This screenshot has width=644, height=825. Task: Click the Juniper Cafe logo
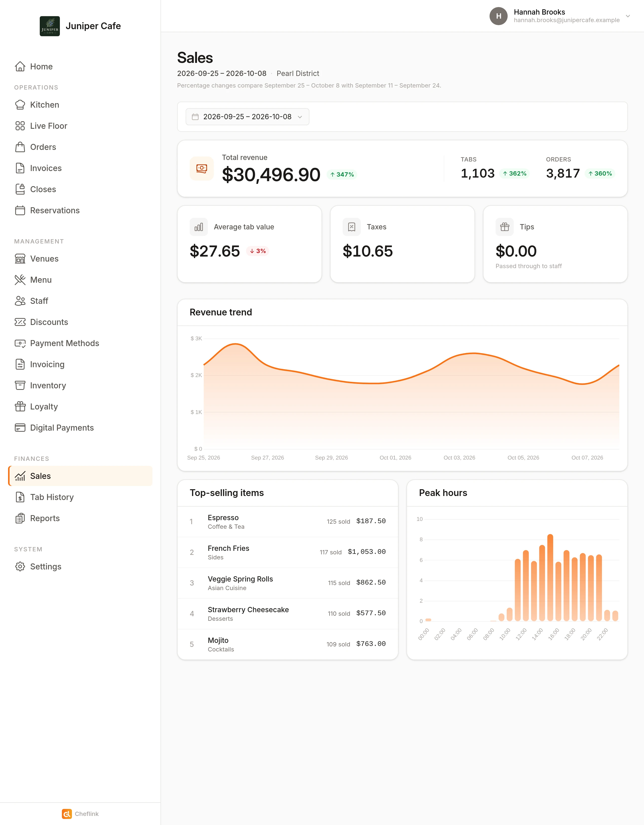pos(50,26)
